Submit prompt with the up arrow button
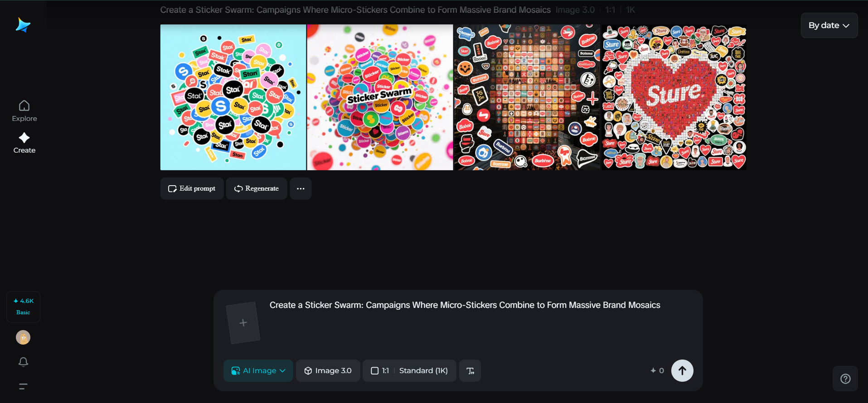Image resolution: width=868 pixels, height=403 pixels. coord(682,371)
